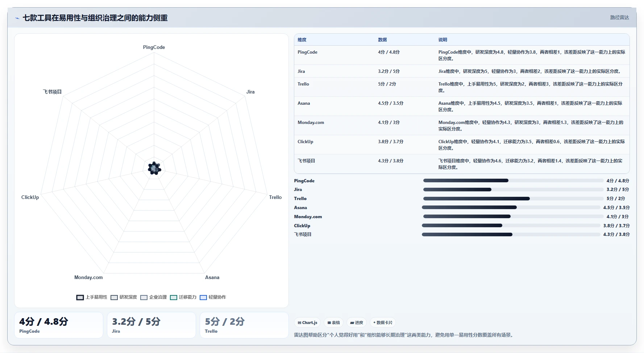This screenshot has height=353, width=644.
Task: Click the radar axis label Monday.com
Action: [88, 278]
